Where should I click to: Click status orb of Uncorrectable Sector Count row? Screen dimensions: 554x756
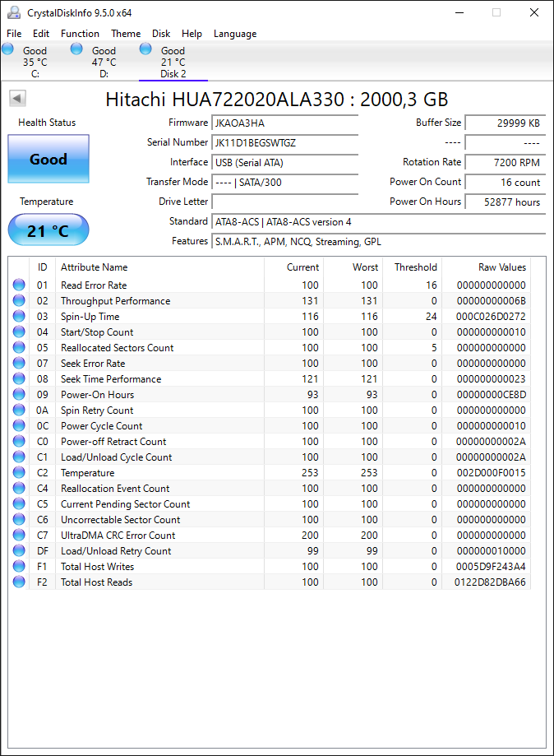[x=19, y=519]
